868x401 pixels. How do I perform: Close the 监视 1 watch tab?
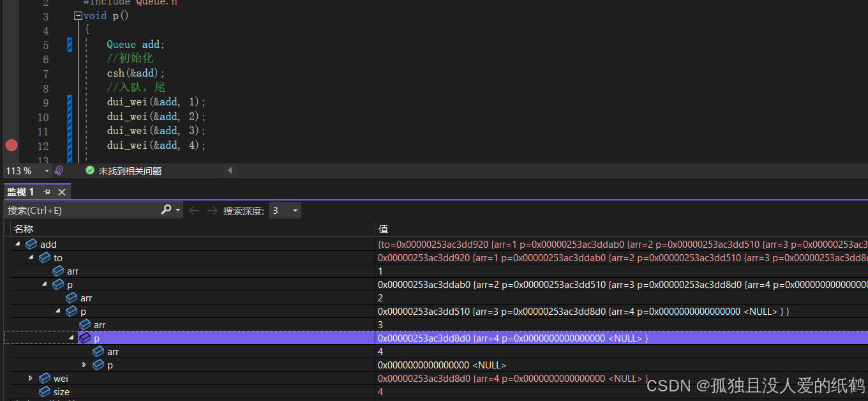62,192
